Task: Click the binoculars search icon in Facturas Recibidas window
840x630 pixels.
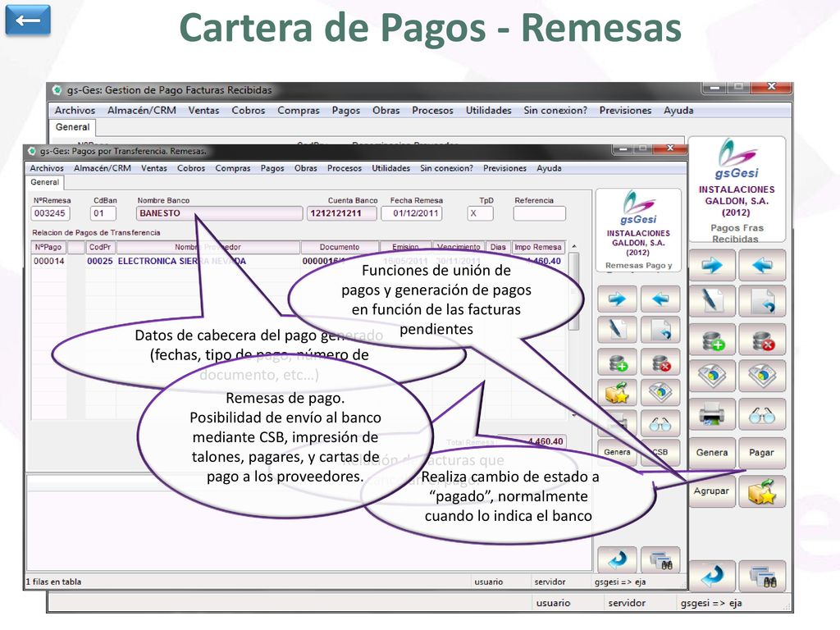Action: click(x=762, y=576)
